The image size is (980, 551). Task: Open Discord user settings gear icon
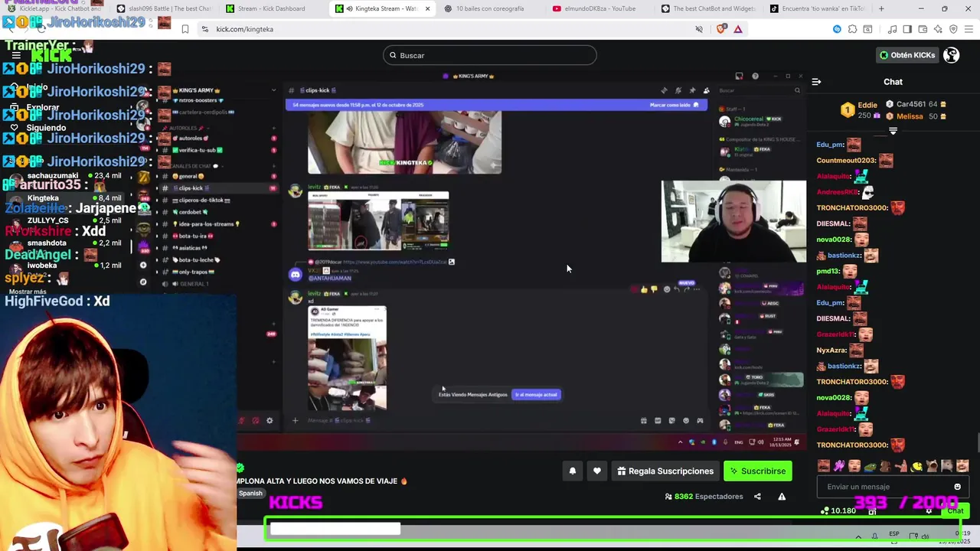coord(269,420)
